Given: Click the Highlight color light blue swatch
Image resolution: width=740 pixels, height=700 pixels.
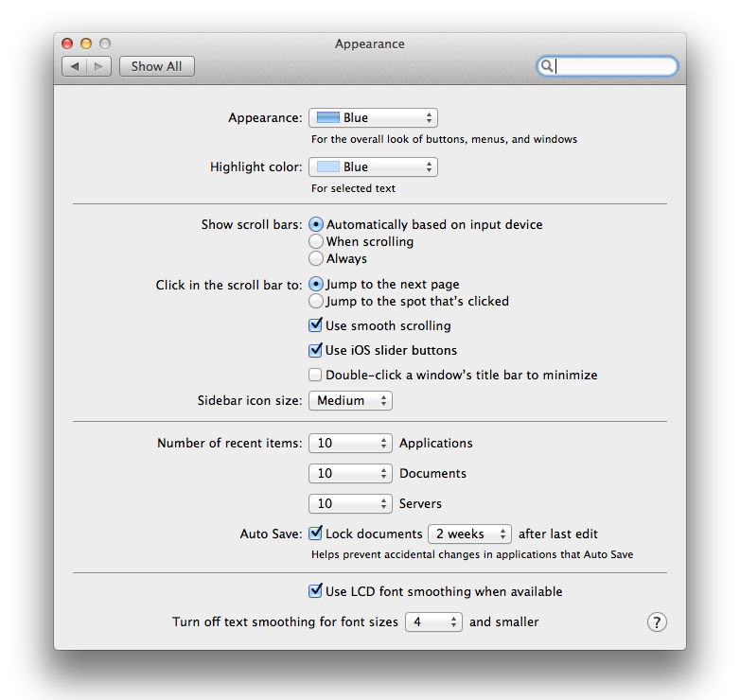Looking at the screenshot, I should (x=328, y=166).
